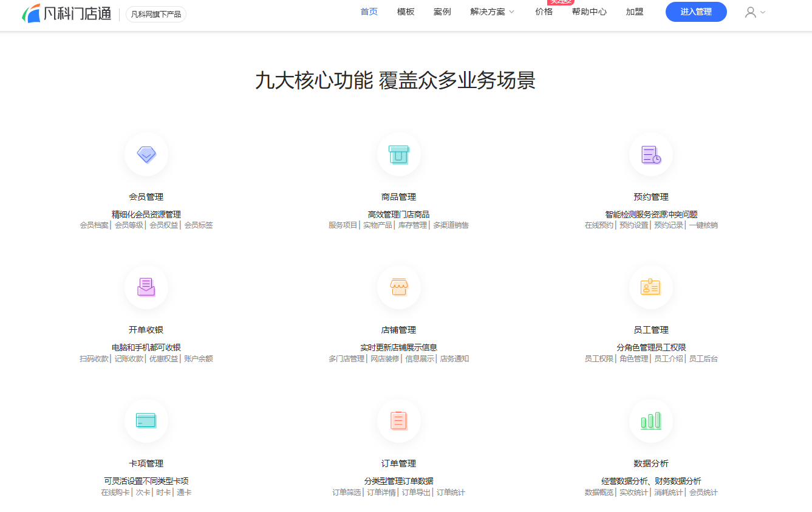Image resolution: width=812 pixels, height=512 pixels.
Task: Go to the 首页 nav item
Action: [369, 12]
